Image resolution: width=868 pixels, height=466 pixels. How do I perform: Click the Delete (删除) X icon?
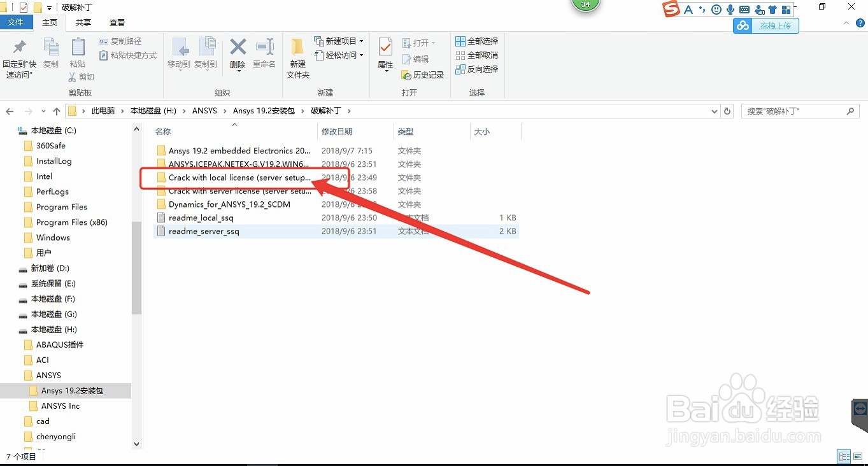(238, 47)
